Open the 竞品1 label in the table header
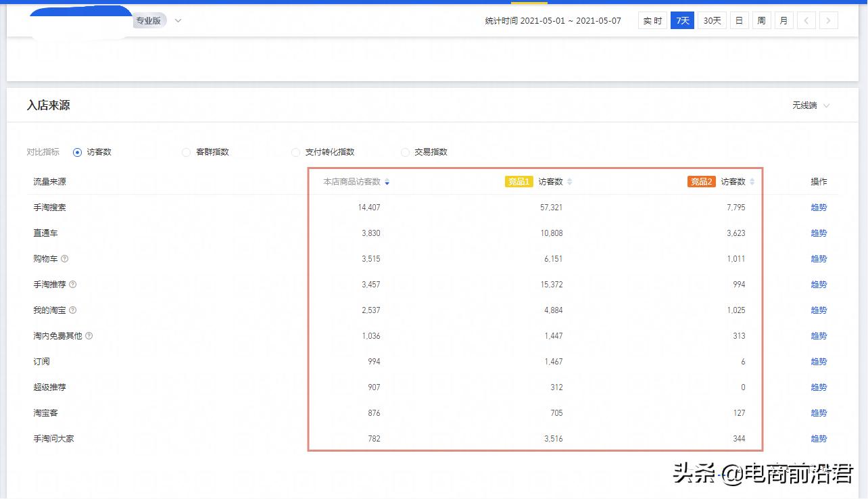The image size is (868, 499). 518,181
